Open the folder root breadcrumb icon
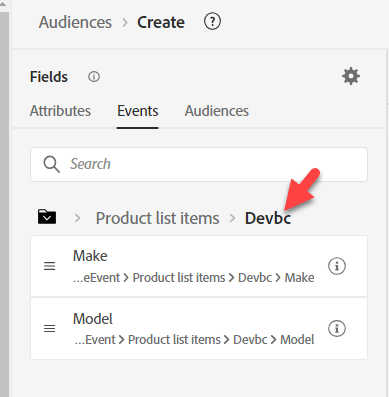Image resolution: width=389 pixels, height=397 pixels. tap(47, 217)
